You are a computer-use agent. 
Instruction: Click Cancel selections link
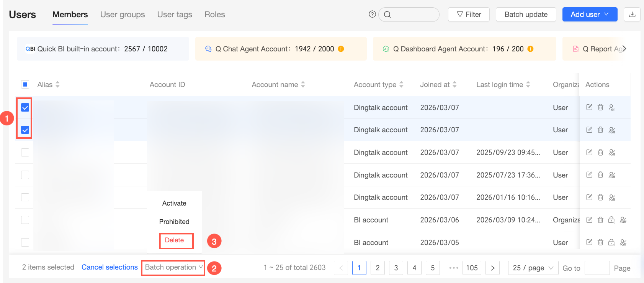110,267
